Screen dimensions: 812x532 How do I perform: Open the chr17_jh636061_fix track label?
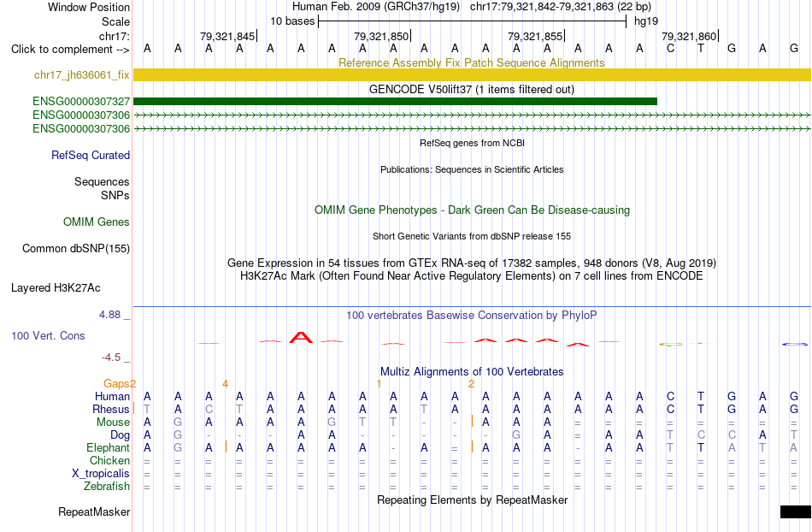coord(81,74)
